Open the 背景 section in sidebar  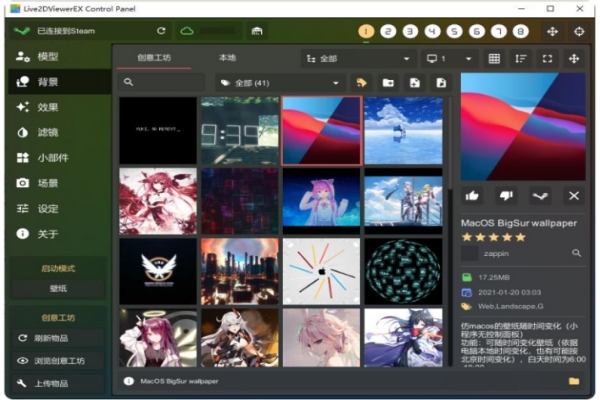point(60,82)
